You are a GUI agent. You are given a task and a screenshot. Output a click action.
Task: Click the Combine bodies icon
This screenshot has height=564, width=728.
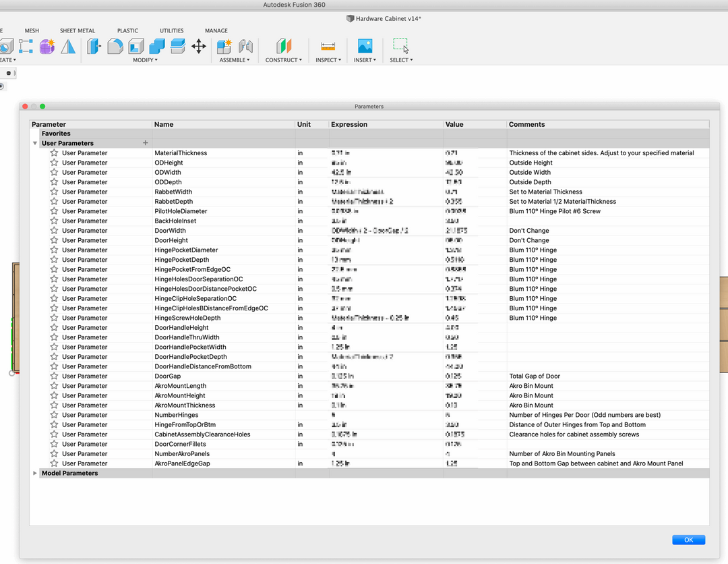coord(157,47)
